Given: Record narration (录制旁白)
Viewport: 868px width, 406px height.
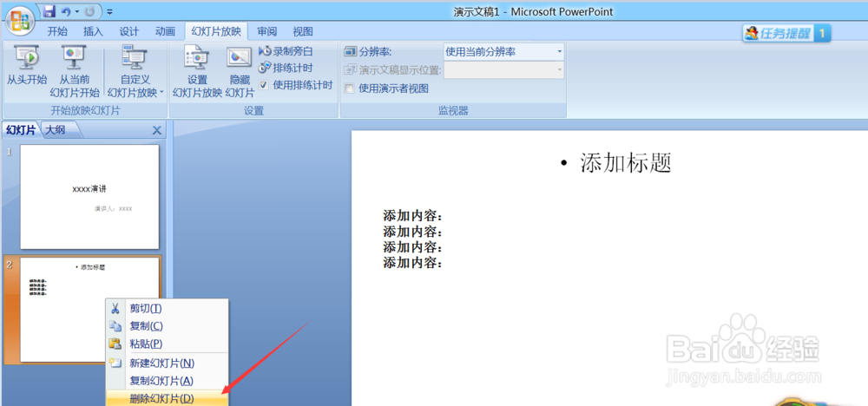Looking at the screenshot, I should click(286, 51).
